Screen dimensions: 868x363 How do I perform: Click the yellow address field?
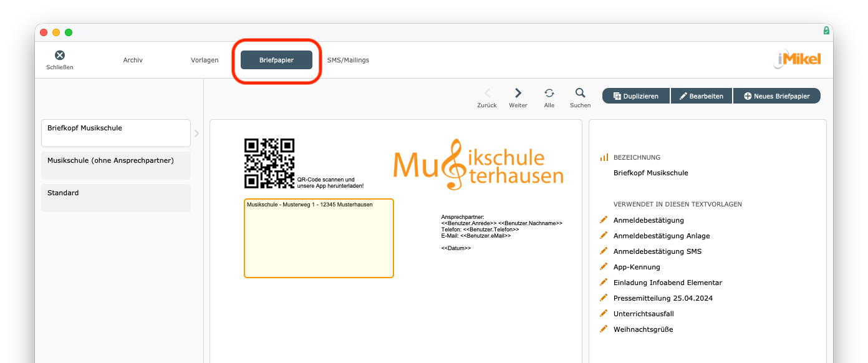[x=319, y=238]
